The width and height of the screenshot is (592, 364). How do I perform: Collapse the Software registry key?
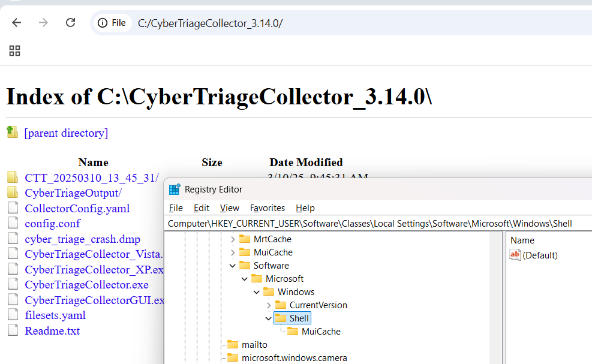click(233, 266)
